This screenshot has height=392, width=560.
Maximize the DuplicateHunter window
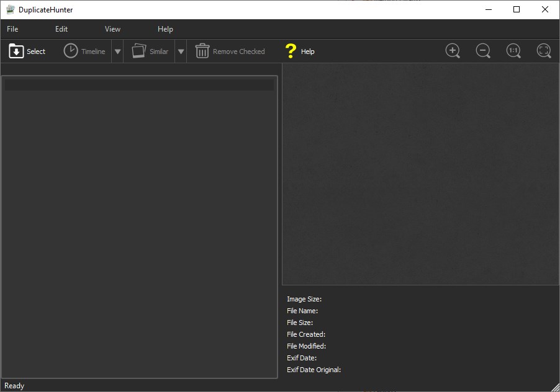(517, 10)
